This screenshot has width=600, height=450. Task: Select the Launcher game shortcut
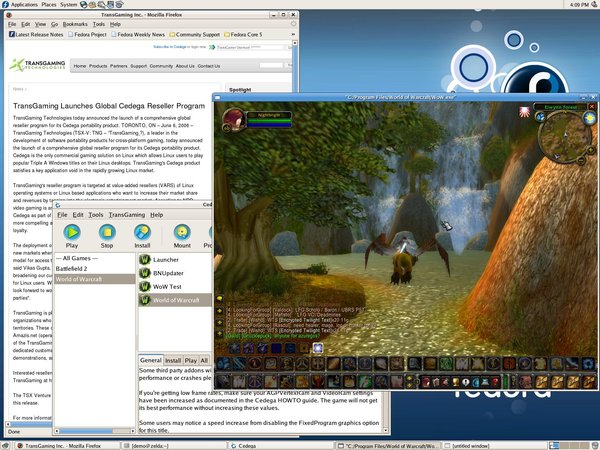(x=145, y=258)
